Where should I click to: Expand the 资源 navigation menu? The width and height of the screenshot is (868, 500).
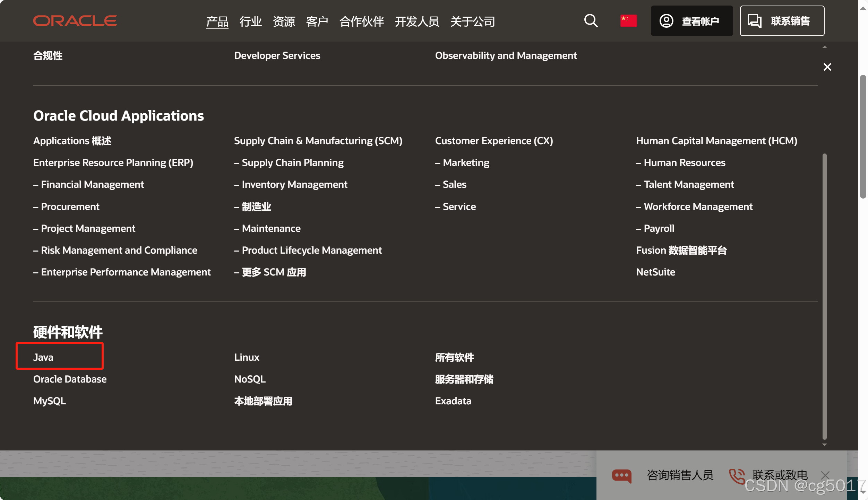pos(284,21)
